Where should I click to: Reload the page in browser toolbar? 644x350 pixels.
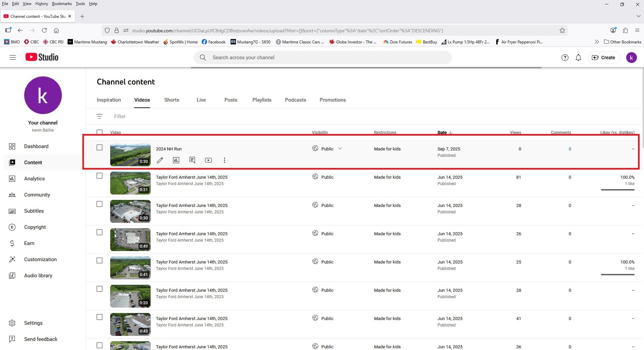[x=44, y=30]
